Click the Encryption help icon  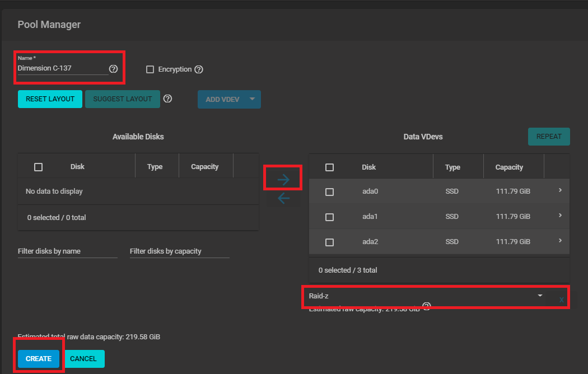[x=198, y=69]
